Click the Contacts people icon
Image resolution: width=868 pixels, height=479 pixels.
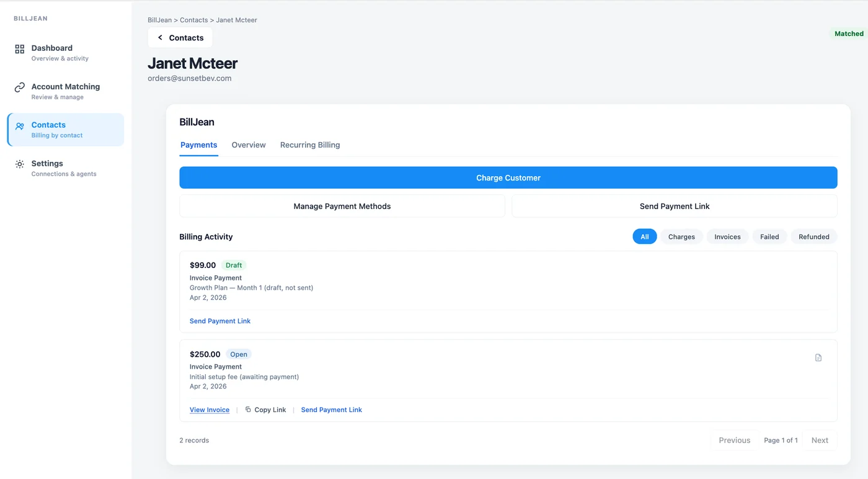20,126
